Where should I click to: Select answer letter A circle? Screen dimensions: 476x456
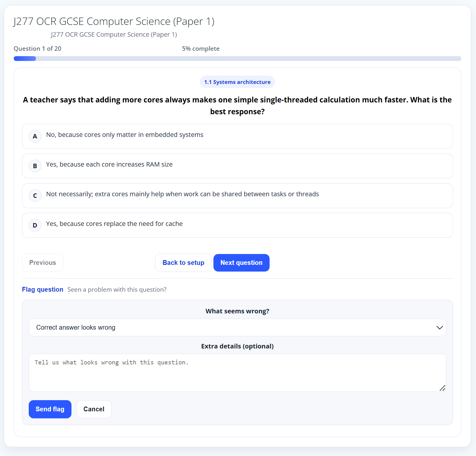(x=35, y=136)
